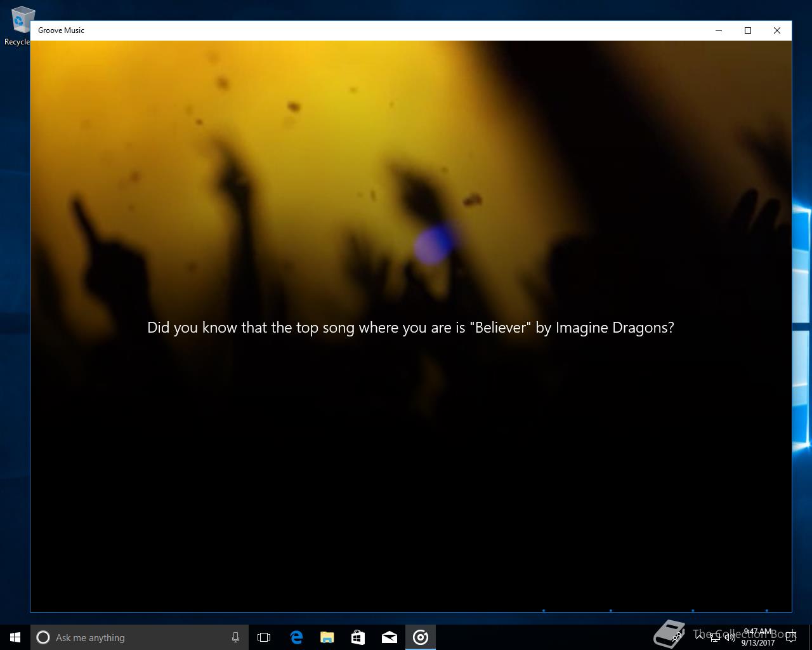Show hidden system tray icons
Viewport: 812px width, 650px height.
pos(700,637)
